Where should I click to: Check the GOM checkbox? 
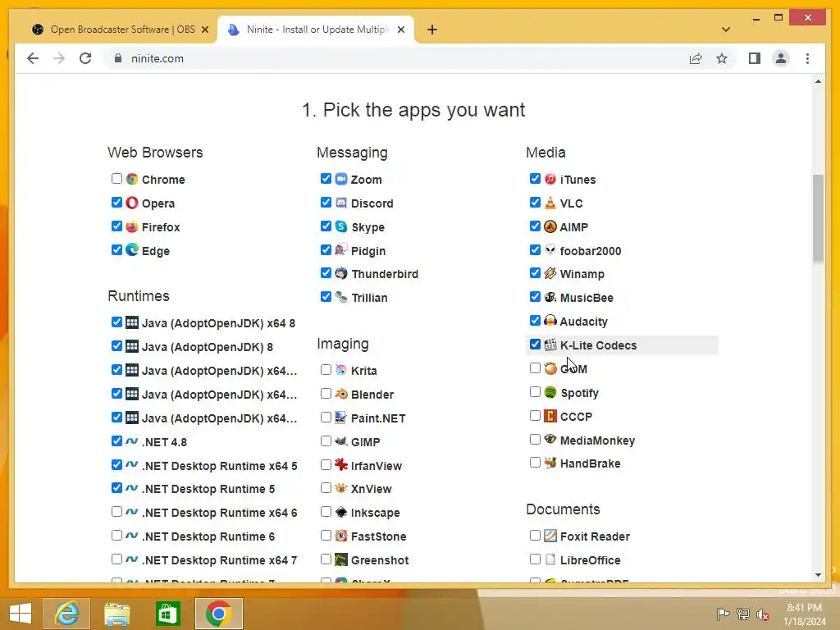(535, 368)
